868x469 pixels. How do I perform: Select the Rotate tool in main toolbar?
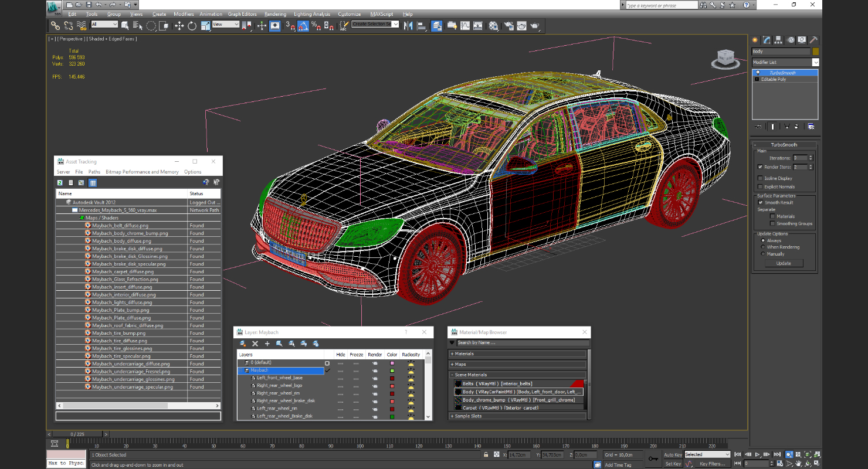[x=192, y=26]
